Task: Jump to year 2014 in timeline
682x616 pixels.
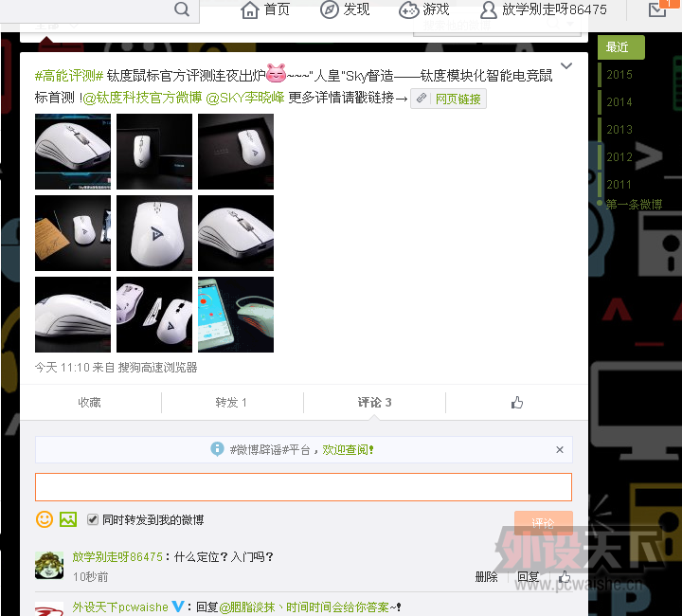Action: (x=619, y=101)
